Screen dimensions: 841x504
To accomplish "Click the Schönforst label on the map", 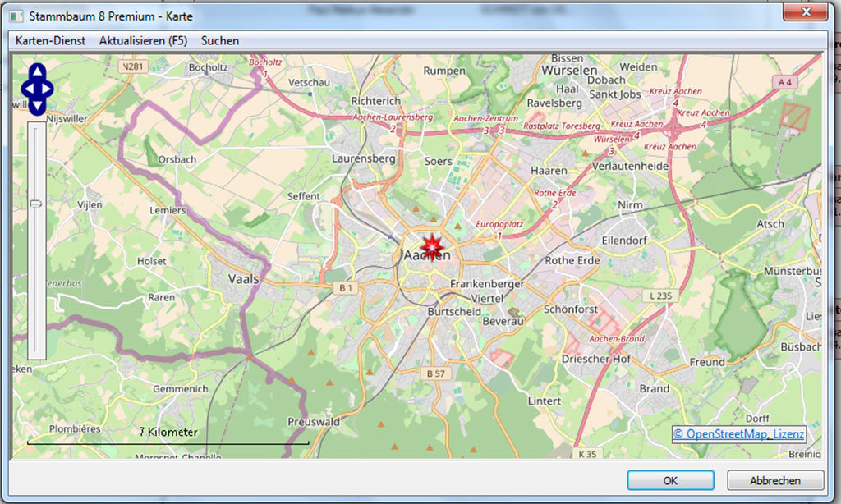I will [571, 309].
